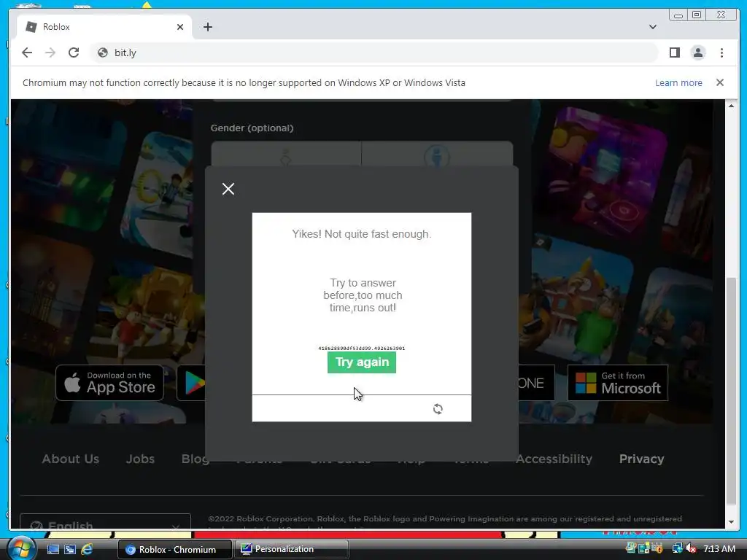The width and height of the screenshot is (747, 560).
Task: Dismiss the unsupported Windows warning bar
Action: click(720, 83)
